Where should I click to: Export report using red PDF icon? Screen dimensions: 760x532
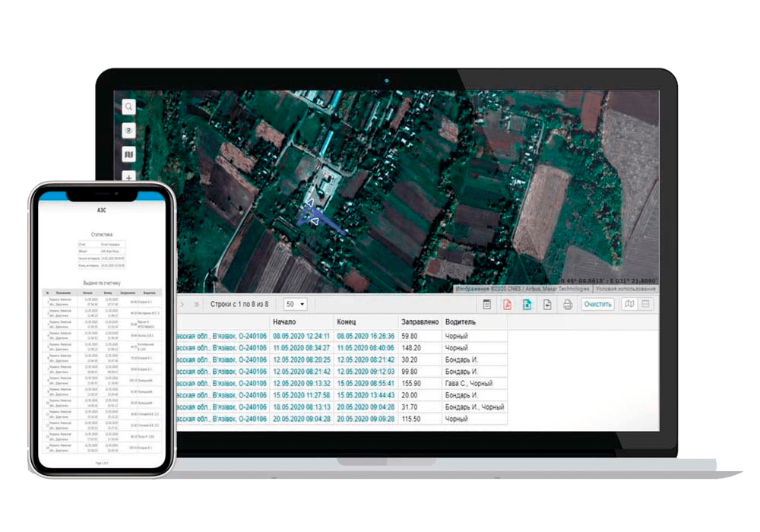point(507,305)
